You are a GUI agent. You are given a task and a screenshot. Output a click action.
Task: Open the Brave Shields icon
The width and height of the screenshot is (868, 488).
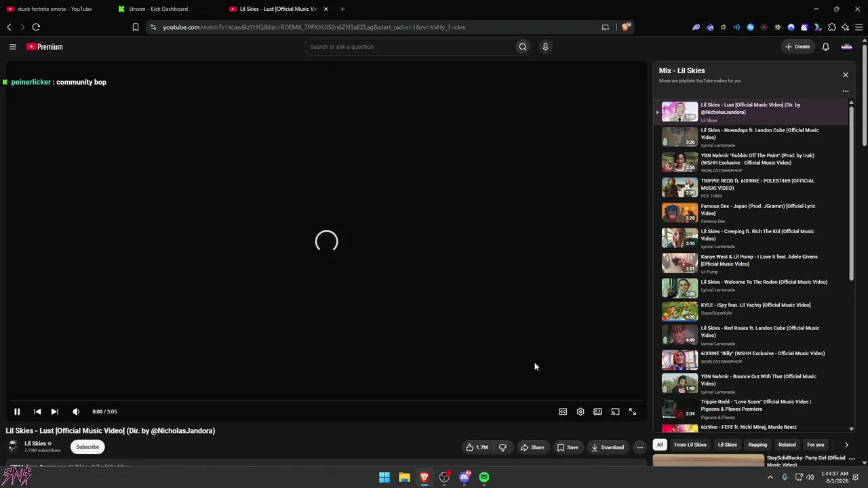point(626,27)
